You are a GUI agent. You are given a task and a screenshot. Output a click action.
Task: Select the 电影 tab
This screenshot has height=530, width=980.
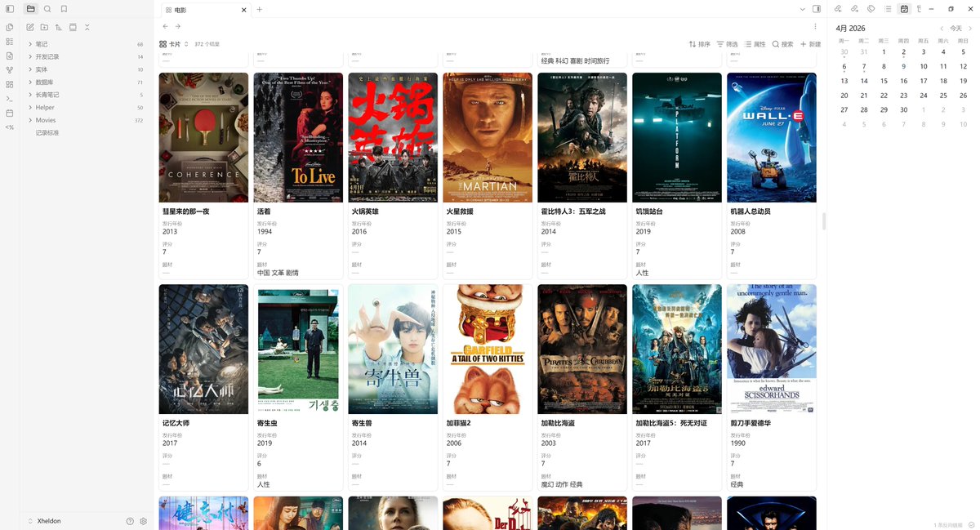coord(204,10)
